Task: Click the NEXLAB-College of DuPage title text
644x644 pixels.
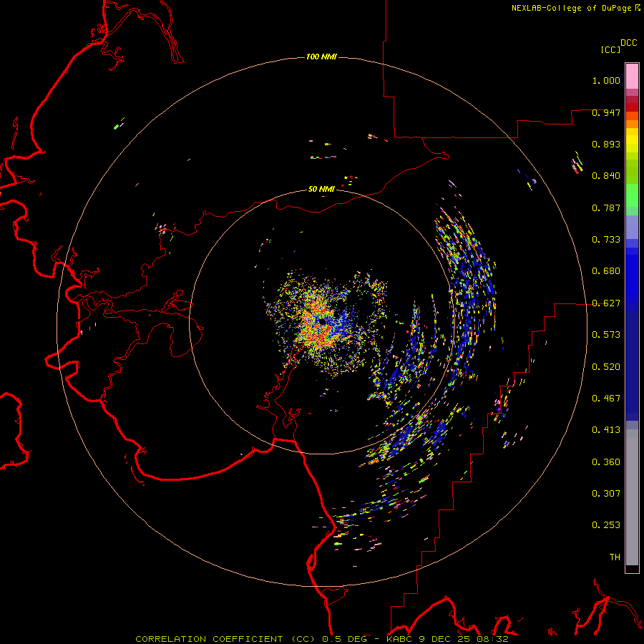Action: (572, 8)
